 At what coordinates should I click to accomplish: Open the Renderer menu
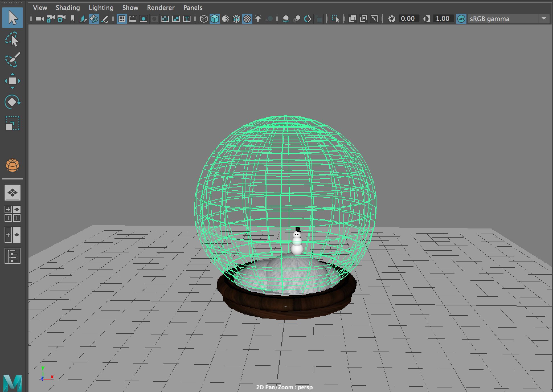click(x=161, y=8)
